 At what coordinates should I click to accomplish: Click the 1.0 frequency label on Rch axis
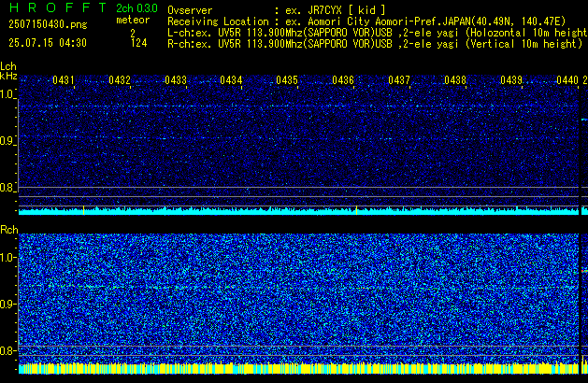[x=7, y=258]
